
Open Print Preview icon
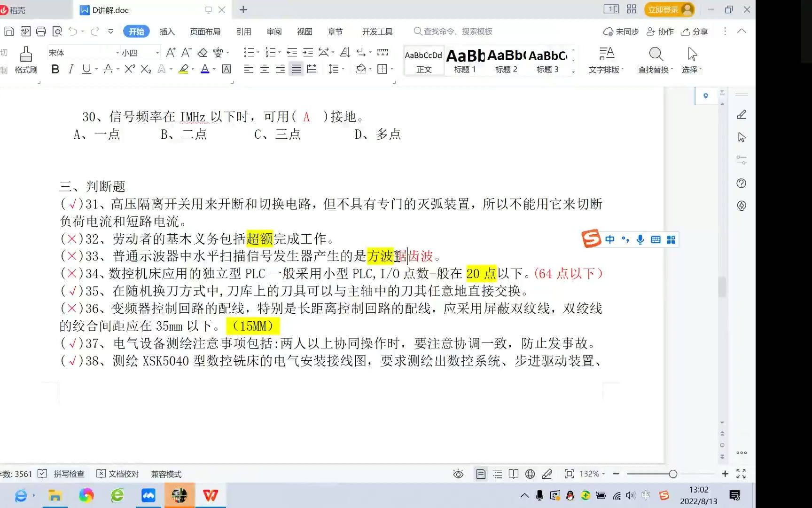point(57,32)
